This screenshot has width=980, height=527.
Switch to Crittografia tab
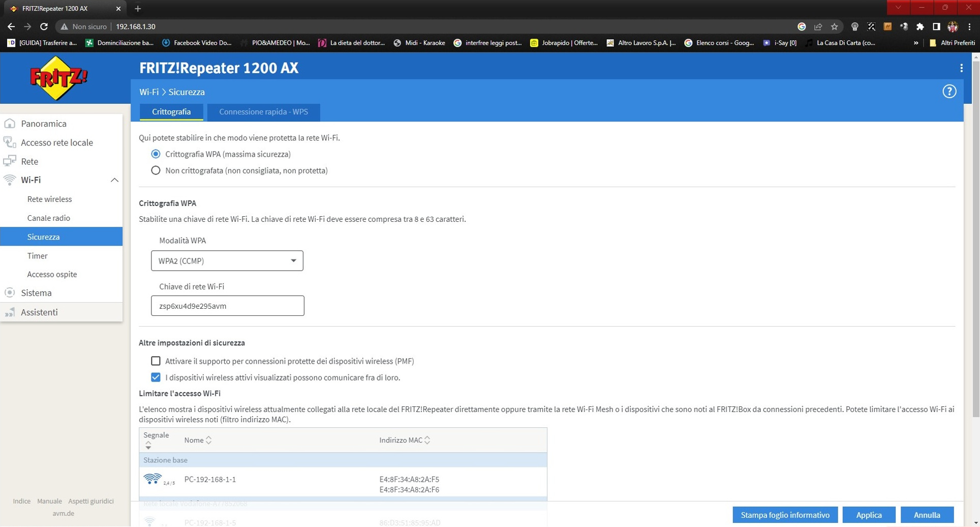point(171,112)
